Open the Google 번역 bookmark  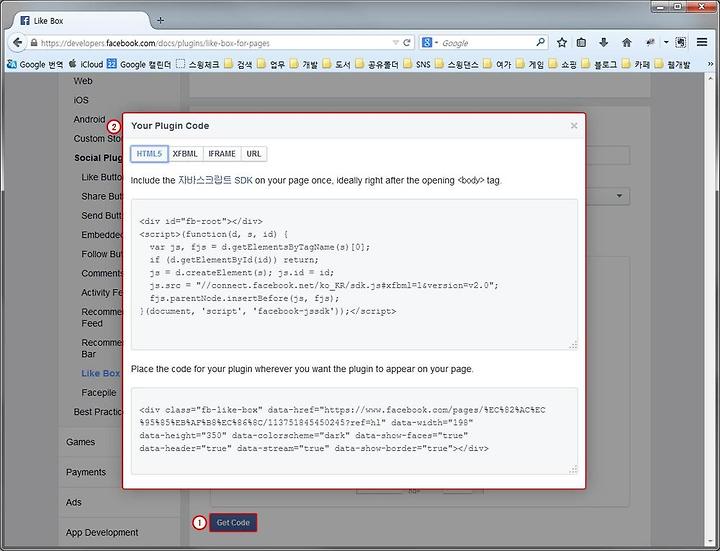point(35,64)
